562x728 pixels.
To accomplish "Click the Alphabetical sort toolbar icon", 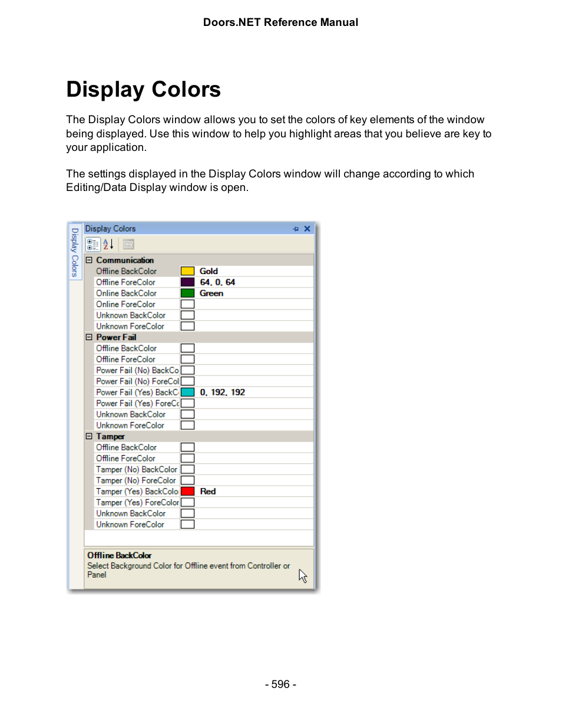I will tap(108, 244).
